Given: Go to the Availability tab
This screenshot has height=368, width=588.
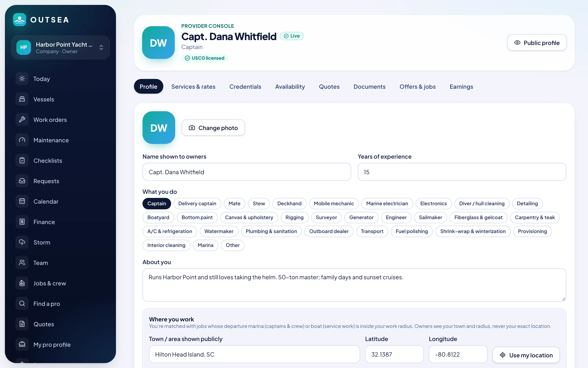Looking at the screenshot, I should click(x=290, y=86).
